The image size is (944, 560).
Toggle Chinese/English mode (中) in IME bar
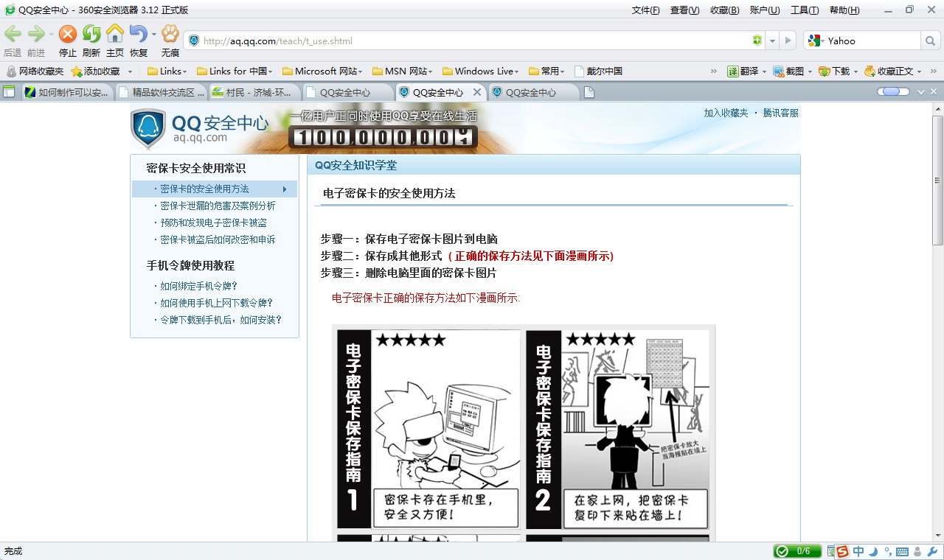click(858, 551)
